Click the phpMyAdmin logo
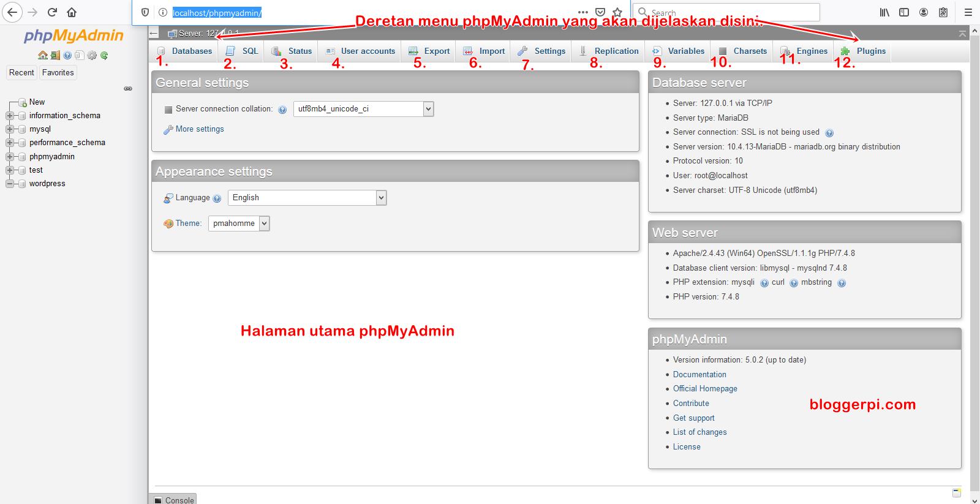 click(73, 36)
